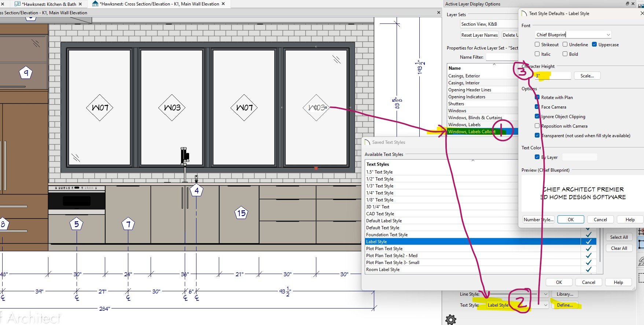Click the checkmark in the Plot Plan Text Style row
644x325 pixels.
click(x=588, y=249)
